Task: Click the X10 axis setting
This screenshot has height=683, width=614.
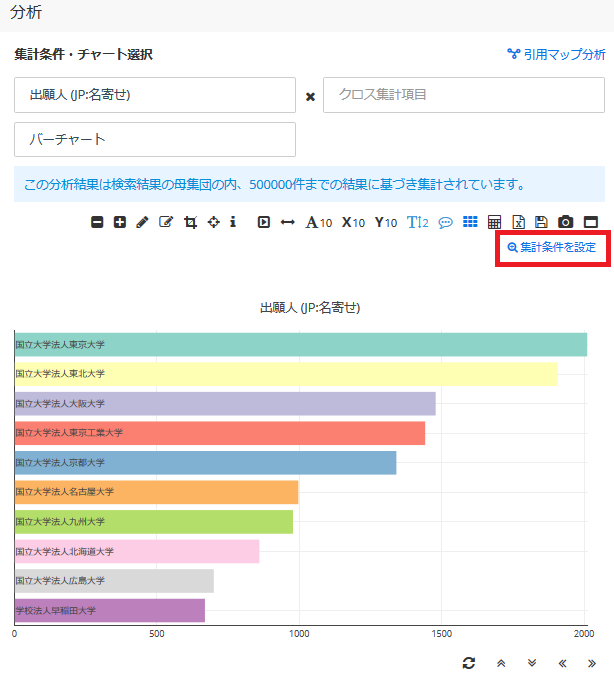Action: [x=353, y=223]
